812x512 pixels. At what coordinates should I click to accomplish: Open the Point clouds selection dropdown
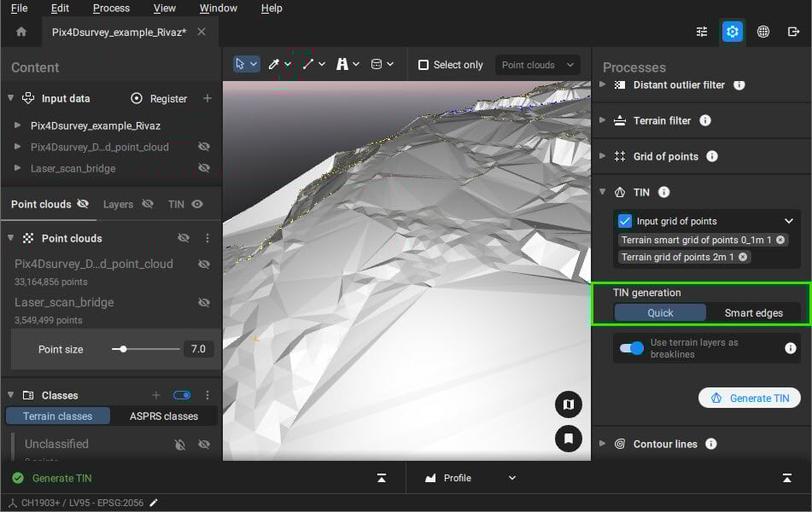[537, 65]
